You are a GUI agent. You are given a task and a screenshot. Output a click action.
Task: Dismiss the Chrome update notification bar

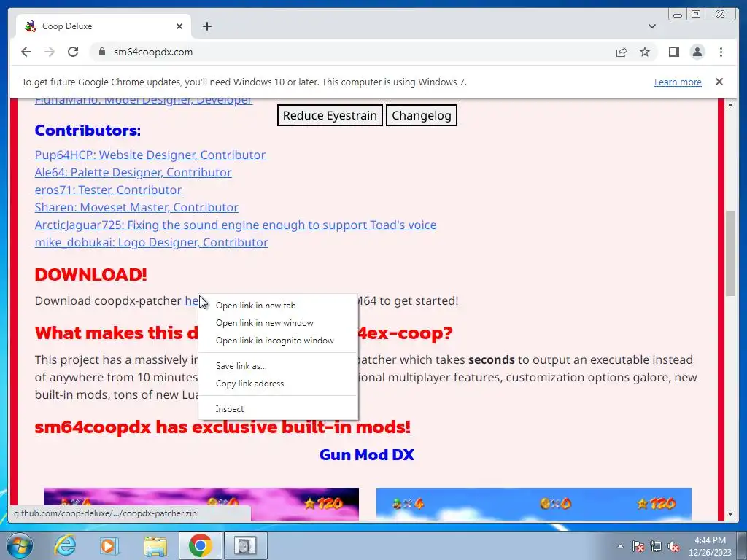tap(719, 82)
